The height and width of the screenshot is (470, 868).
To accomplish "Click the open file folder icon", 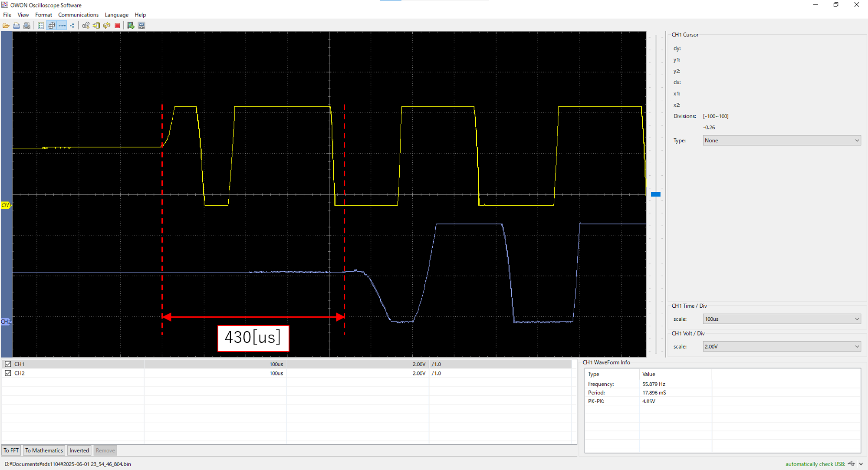I will (x=6, y=26).
